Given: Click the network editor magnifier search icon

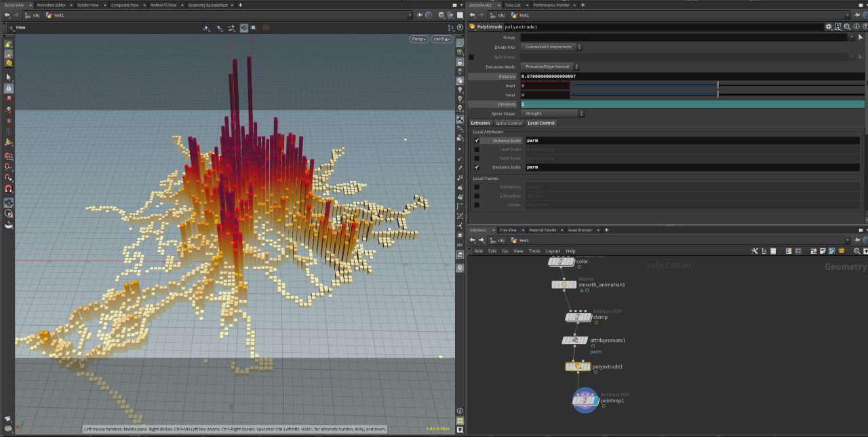Looking at the screenshot, I should click(857, 251).
